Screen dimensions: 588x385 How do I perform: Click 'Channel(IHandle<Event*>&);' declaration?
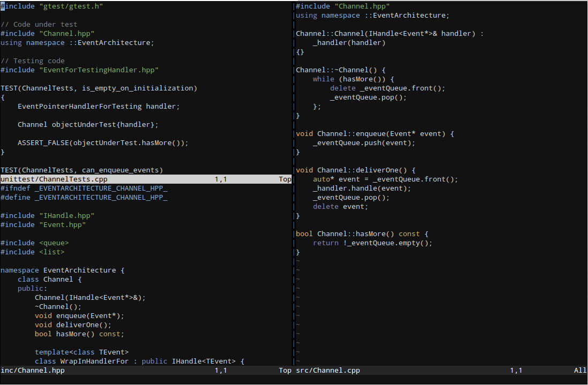point(90,298)
